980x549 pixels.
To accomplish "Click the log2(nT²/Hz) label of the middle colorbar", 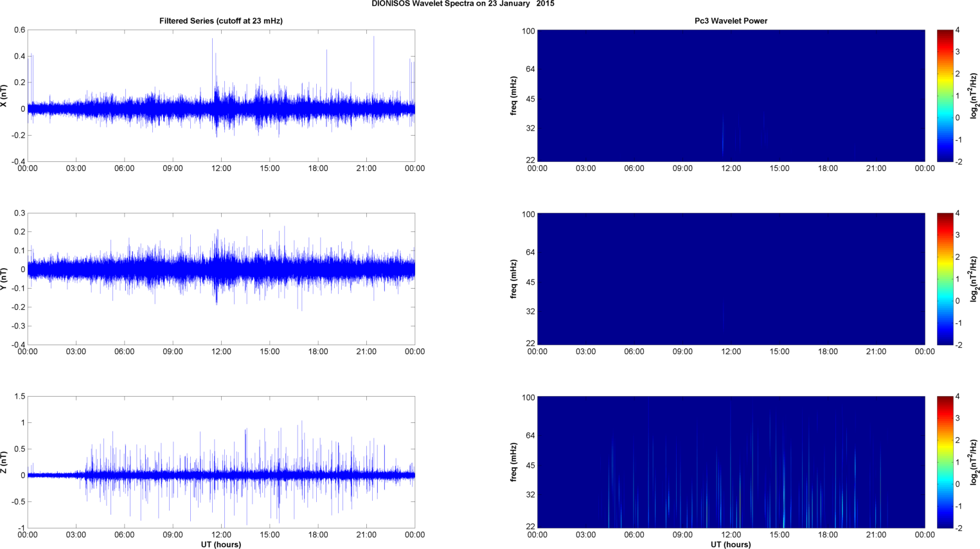I will click(x=974, y=279).
